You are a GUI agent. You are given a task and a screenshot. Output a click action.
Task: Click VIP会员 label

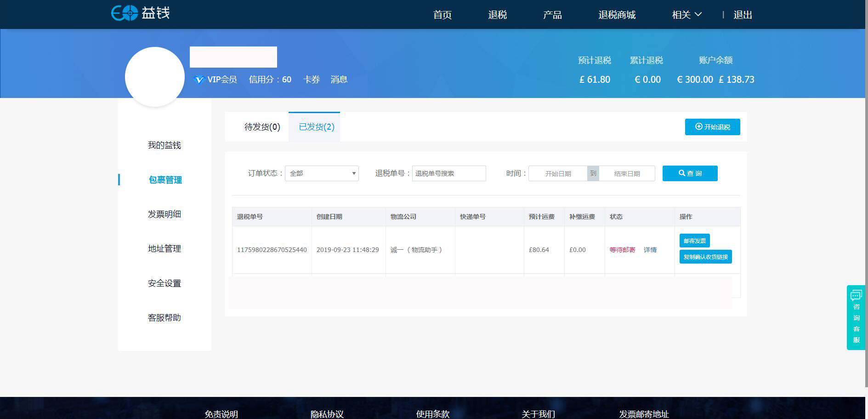click(x=222, y=80)
